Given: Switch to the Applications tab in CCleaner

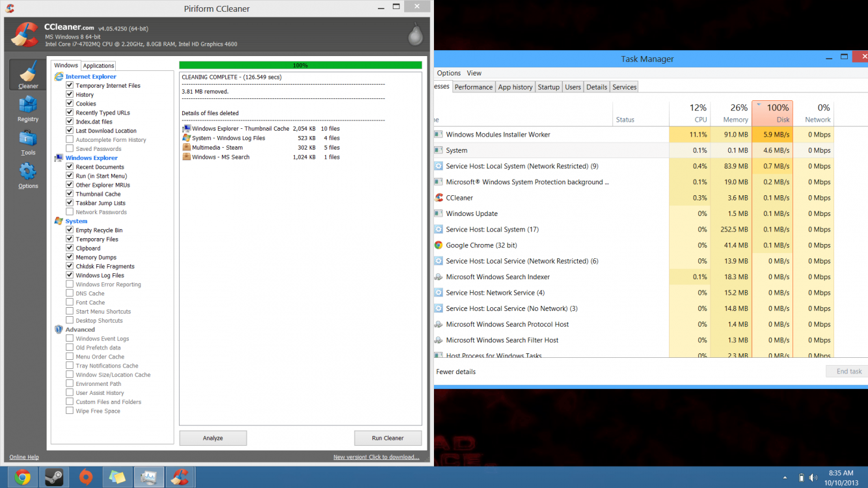Looking at the screenshot, I should (99, 66).
